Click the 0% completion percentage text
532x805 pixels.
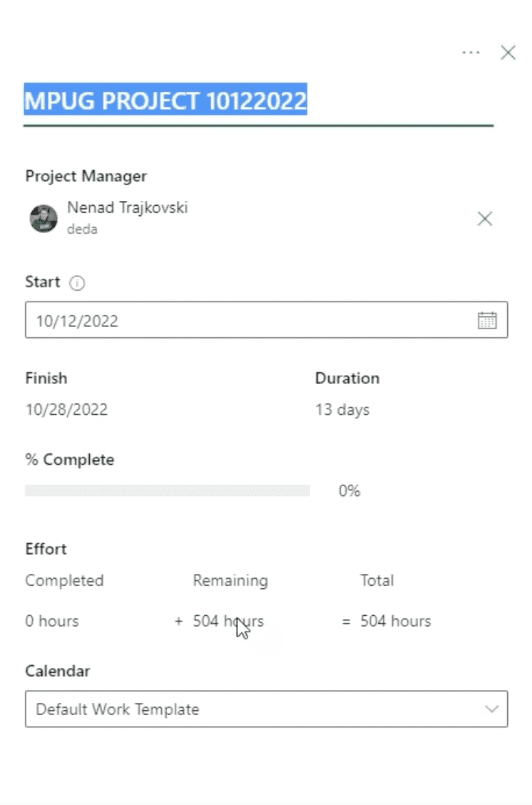click(x=349, y=491)
